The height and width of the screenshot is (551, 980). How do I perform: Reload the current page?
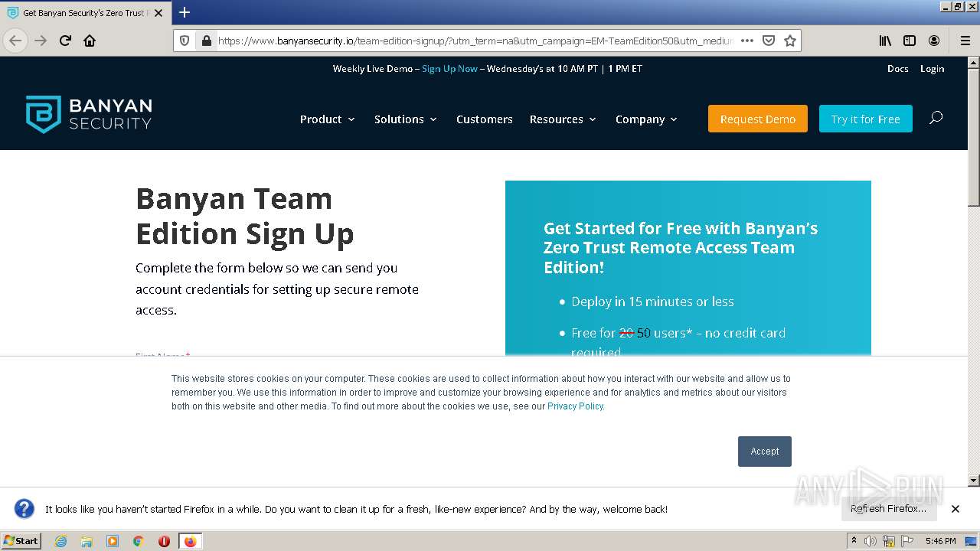(65, 41)
